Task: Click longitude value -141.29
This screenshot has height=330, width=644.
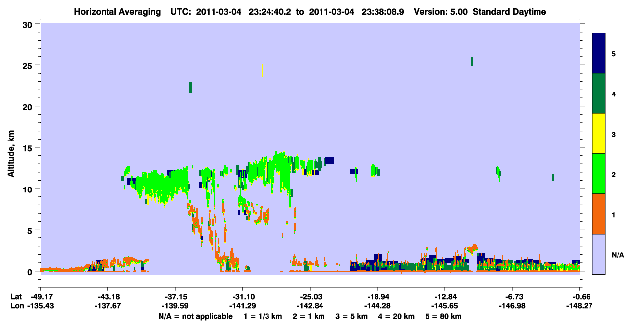Action: 242,306
